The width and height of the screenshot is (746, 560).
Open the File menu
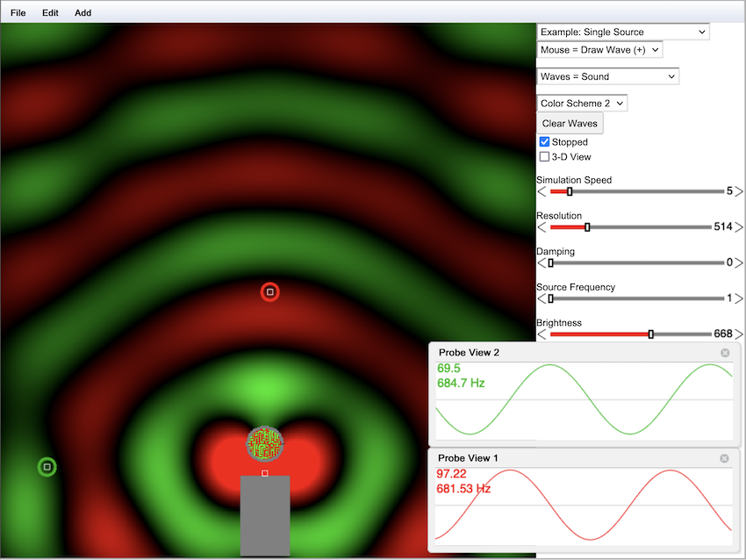pos(18,13)
